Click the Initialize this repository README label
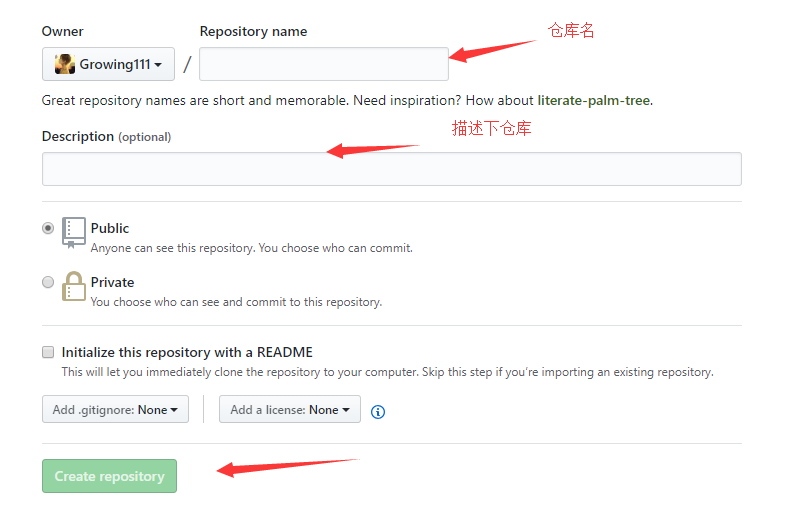The image size is (785, 514). click(187, 352)
